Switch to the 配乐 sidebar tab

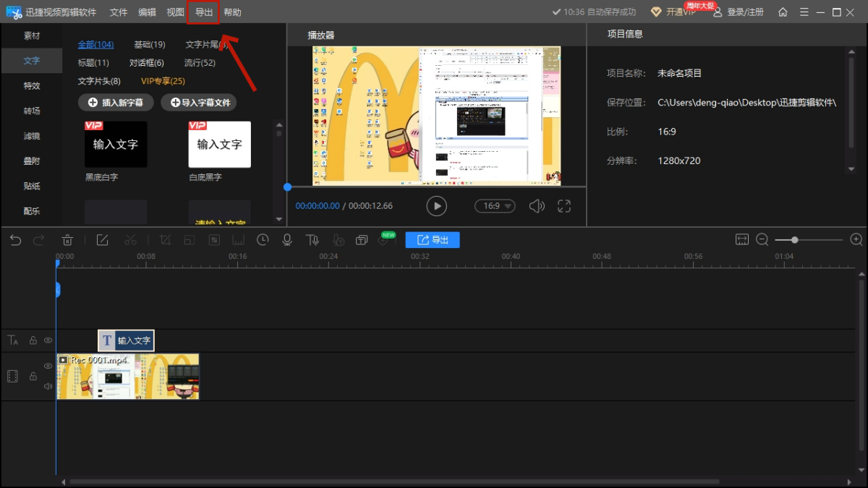coord(32,211)
